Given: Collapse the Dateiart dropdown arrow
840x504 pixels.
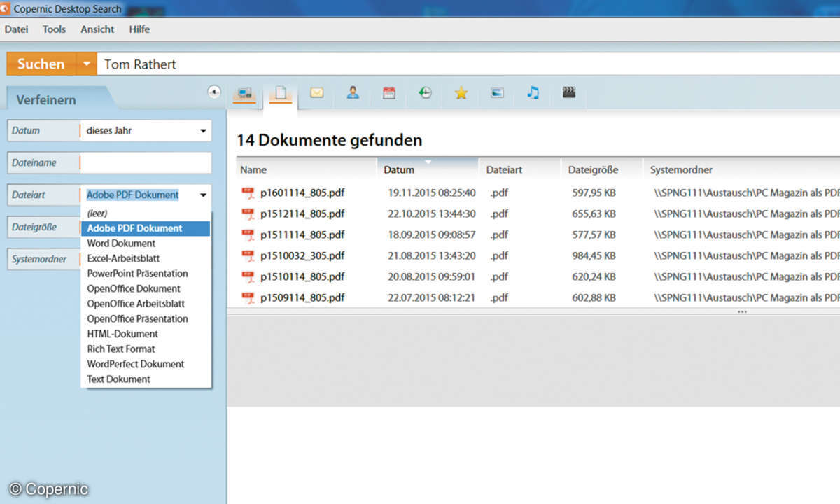Looking at the screenshot, I should point(203,195).
